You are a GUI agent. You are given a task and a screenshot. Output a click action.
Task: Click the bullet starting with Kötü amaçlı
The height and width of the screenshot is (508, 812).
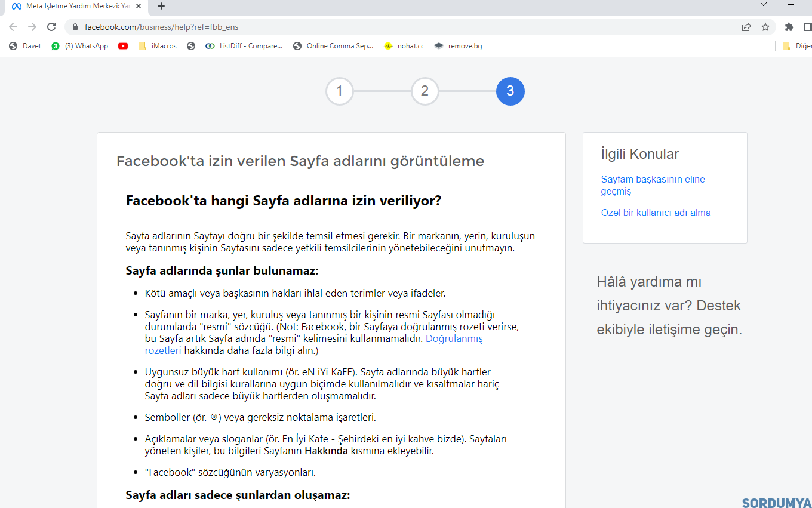coord(296,293)
